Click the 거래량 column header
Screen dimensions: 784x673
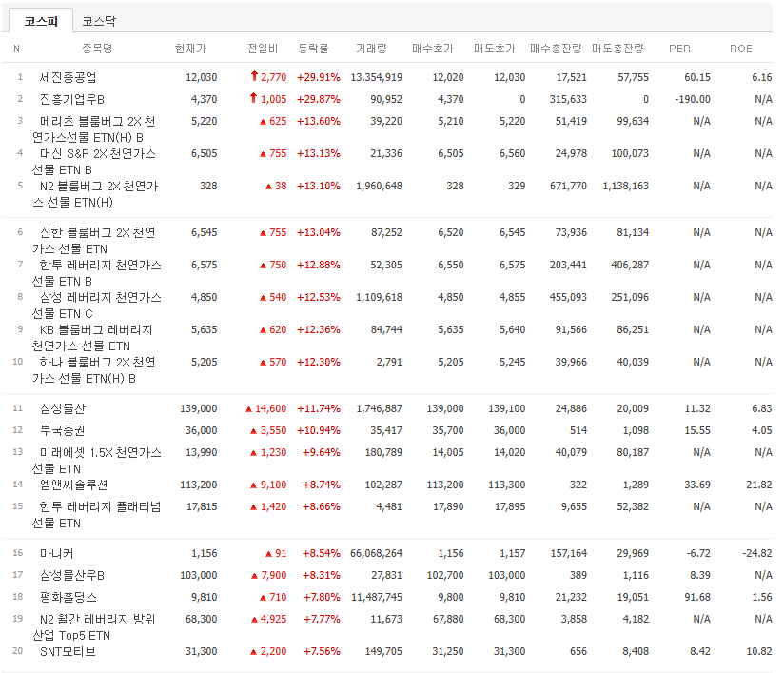[371, 49]
